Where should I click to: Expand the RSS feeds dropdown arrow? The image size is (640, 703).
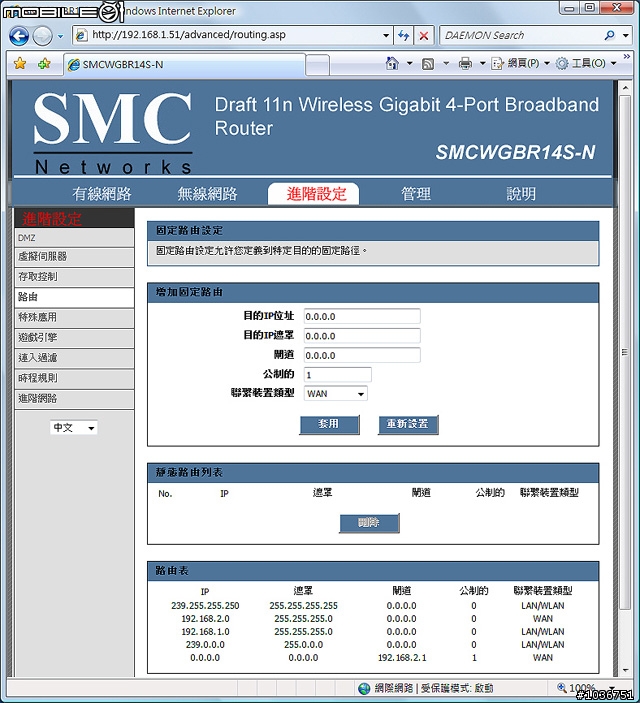pos(446,64)
